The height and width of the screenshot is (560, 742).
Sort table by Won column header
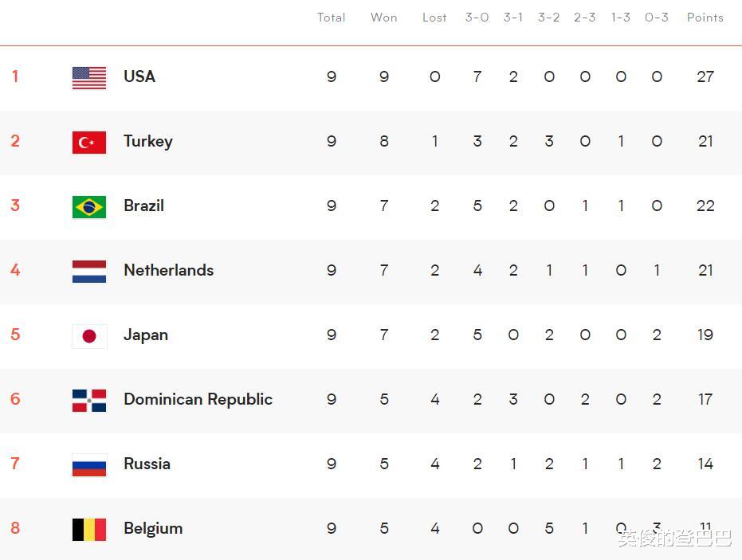tap(383, 18)
